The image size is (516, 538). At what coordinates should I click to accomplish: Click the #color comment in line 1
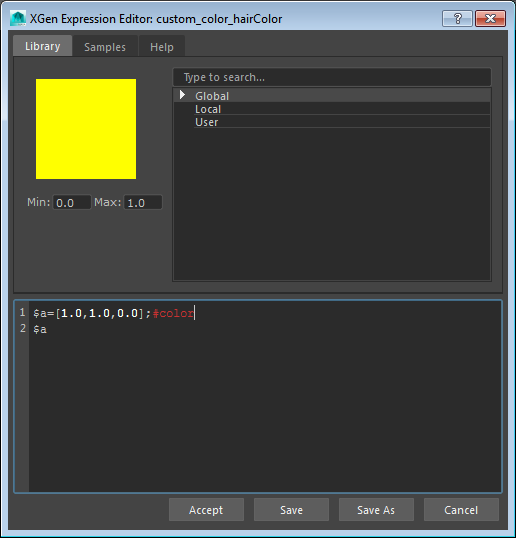click(173, 313)
